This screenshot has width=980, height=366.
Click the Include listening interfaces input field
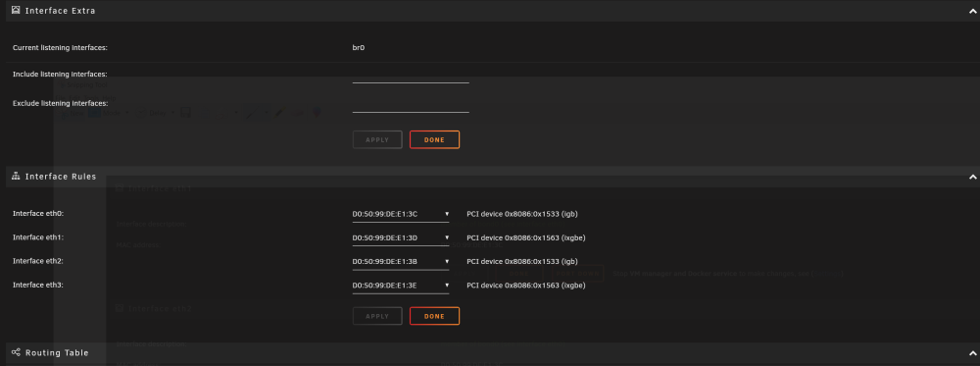[411, 76]
